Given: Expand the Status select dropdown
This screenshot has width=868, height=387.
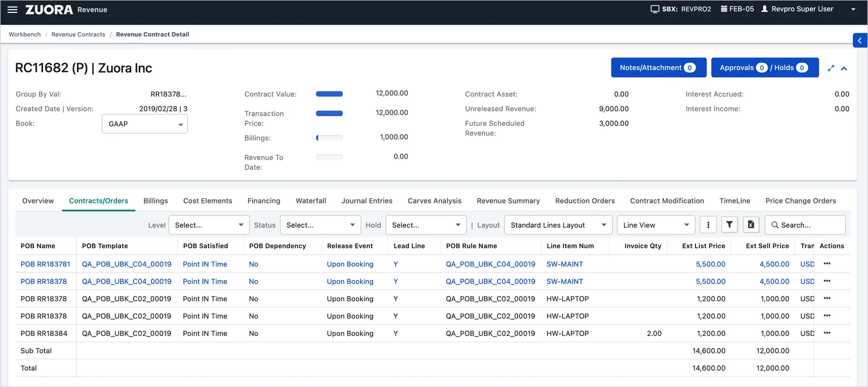Looking at the screenshot, I should [321, 225].
